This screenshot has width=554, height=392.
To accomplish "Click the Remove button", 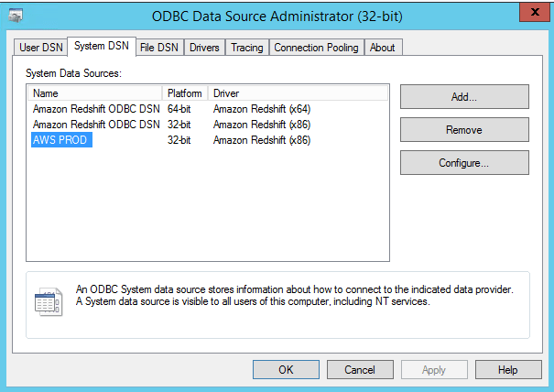I will click(464, 130).
